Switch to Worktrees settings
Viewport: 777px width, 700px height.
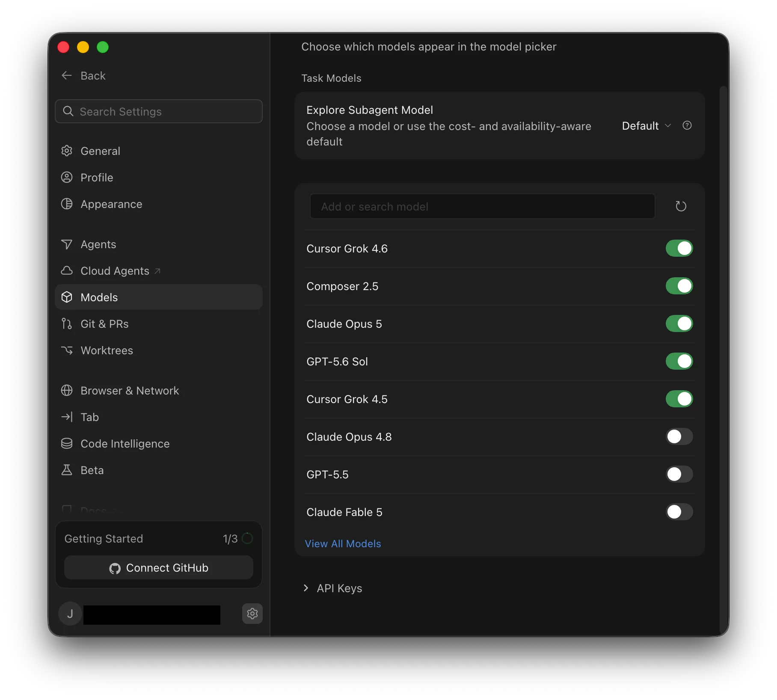(159, 350)
